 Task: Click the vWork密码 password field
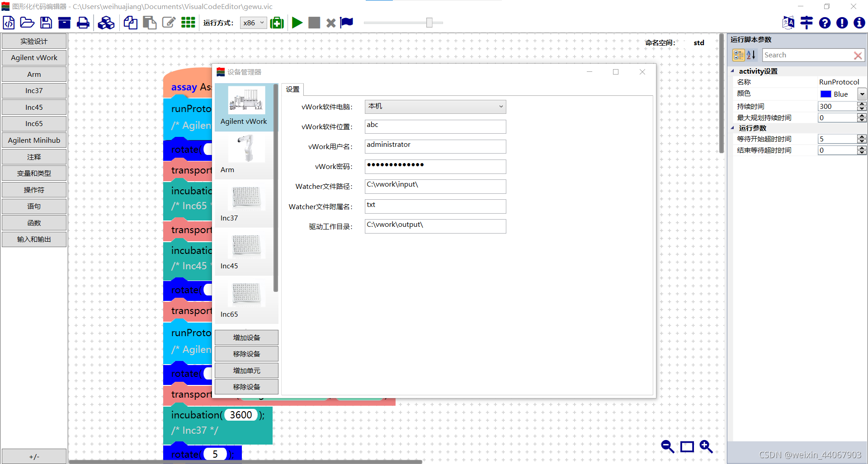pos(435,166)
